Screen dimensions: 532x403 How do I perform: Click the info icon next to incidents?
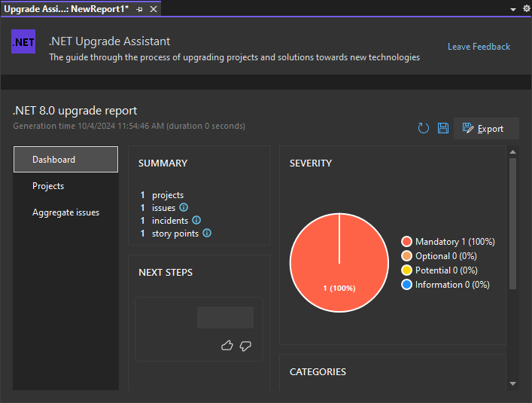click(x=196, y=221)
